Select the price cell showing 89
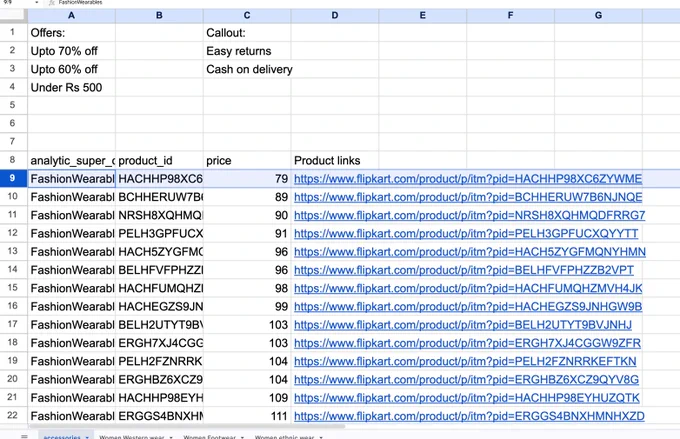Viewport: 680px width, 439px height. coord(247,197)
